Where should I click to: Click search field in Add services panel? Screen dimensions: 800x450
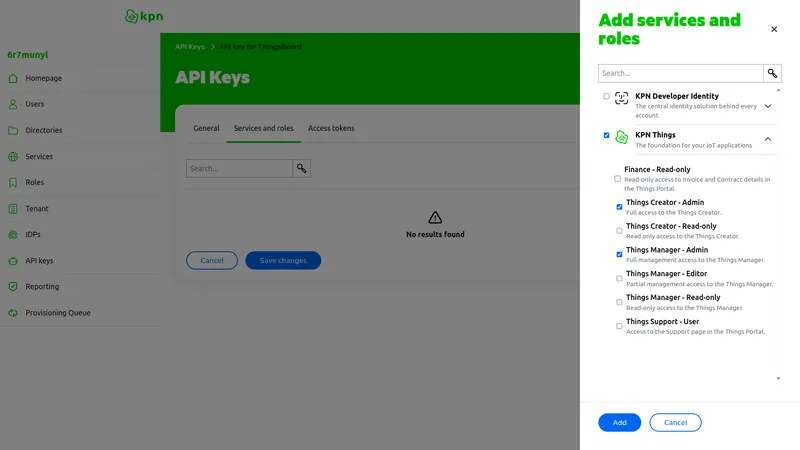tap(681, 73)
